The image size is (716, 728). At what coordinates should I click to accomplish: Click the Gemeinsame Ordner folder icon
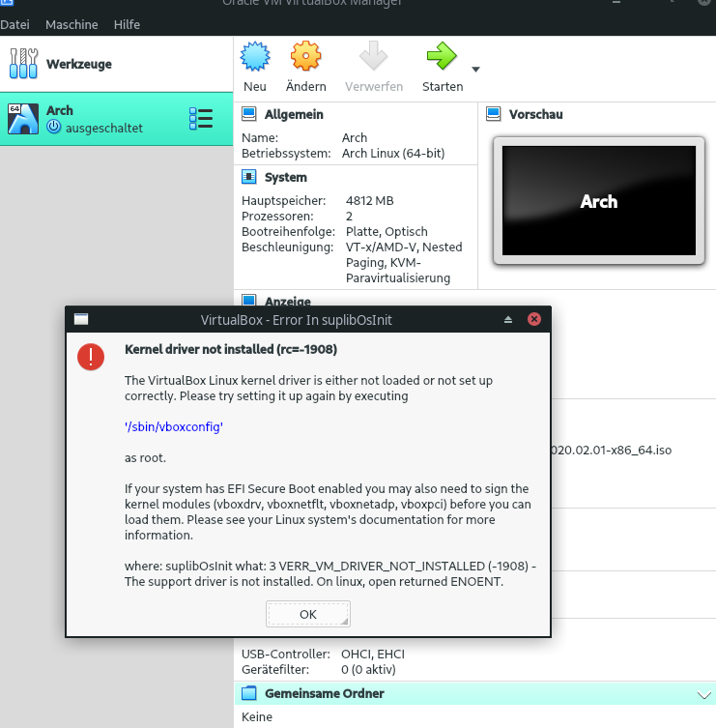click(x=248, y=693)
